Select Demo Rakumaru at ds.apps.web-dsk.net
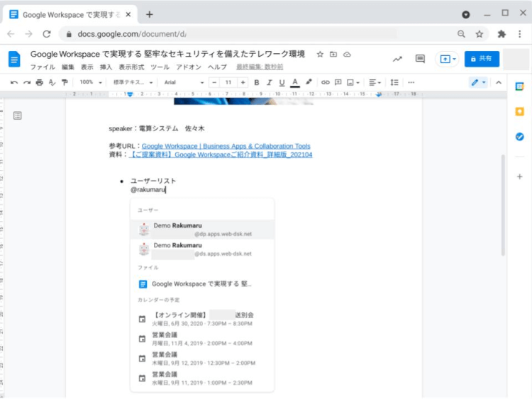Image resolution: width=532 pixels, height=399 pixels. [x=202, y=249]
